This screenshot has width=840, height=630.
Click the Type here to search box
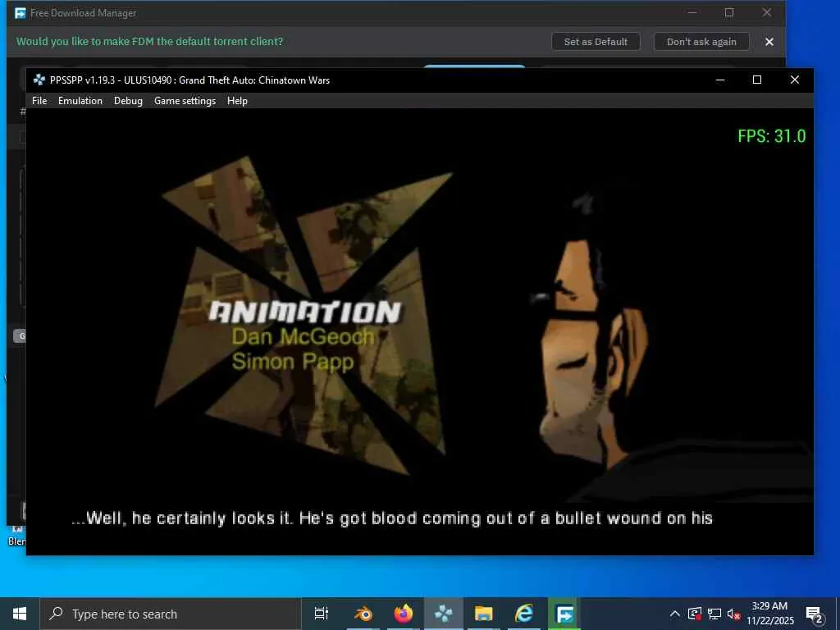(171, 614)
